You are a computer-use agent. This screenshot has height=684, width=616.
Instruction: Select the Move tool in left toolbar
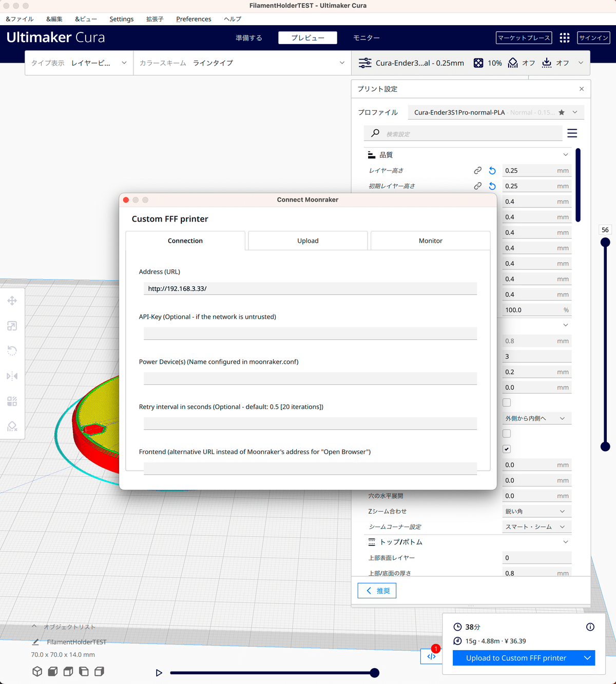click(12, 301)
